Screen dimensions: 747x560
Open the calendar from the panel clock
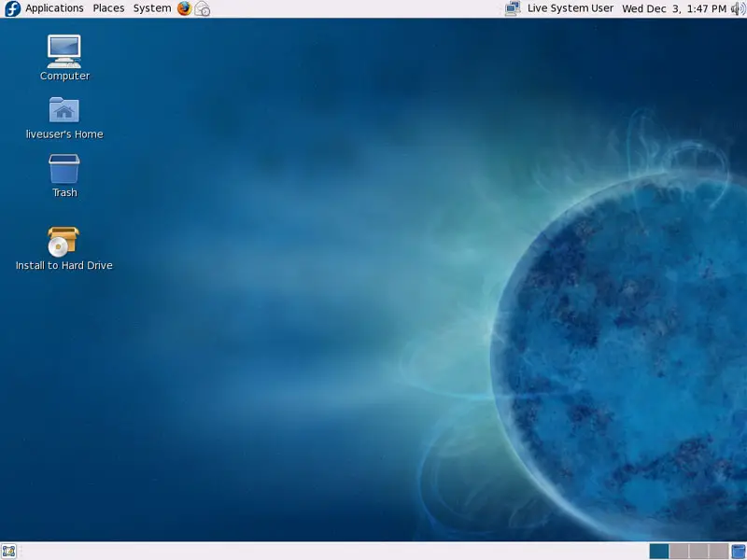[674, 8]
